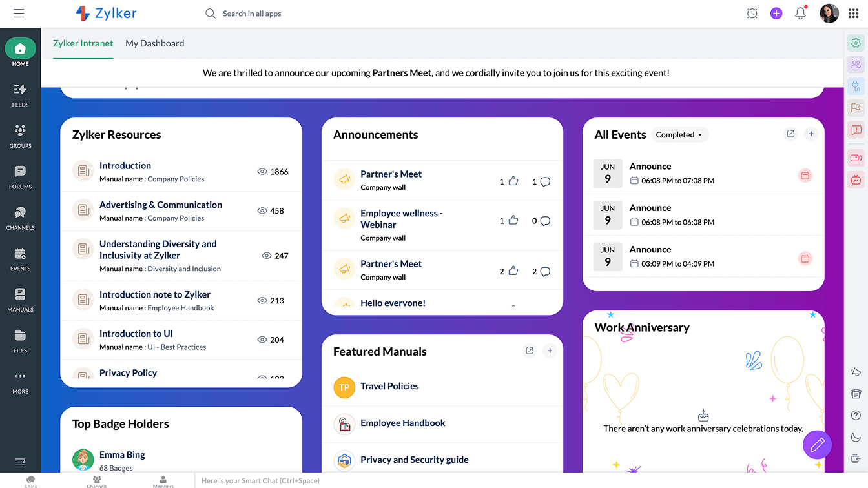Click the notifications bell icon
The height and width of the screenshot is (488, 868).
click(800, 14)
